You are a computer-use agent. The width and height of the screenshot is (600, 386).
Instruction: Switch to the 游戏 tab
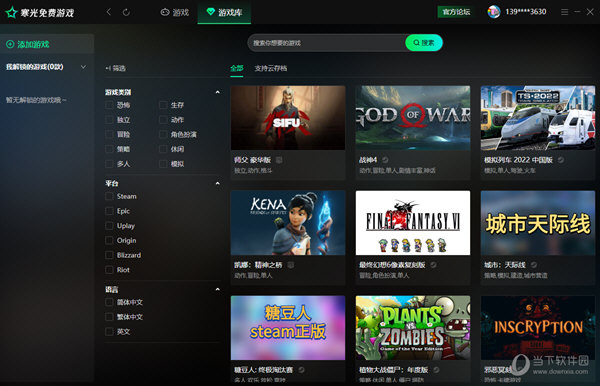pos(174,12)
